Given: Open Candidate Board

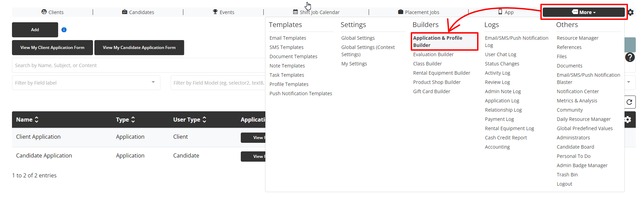Looking at the screenshot, I should coord(575,147).
